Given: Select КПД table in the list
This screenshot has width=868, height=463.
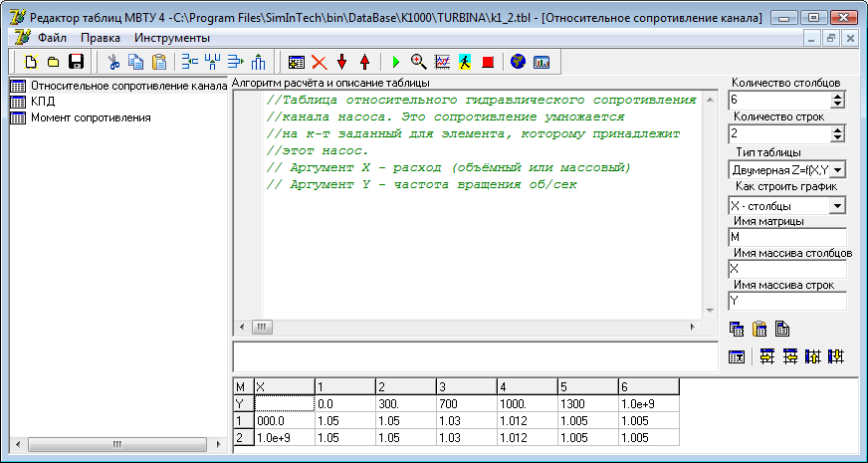Looking at the screenshot, I should tap(43, 102).
